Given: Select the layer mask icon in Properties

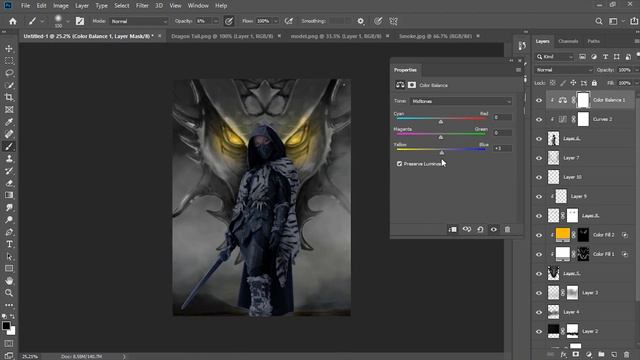Looking at the screenshot, I should [x=412, y=85].
